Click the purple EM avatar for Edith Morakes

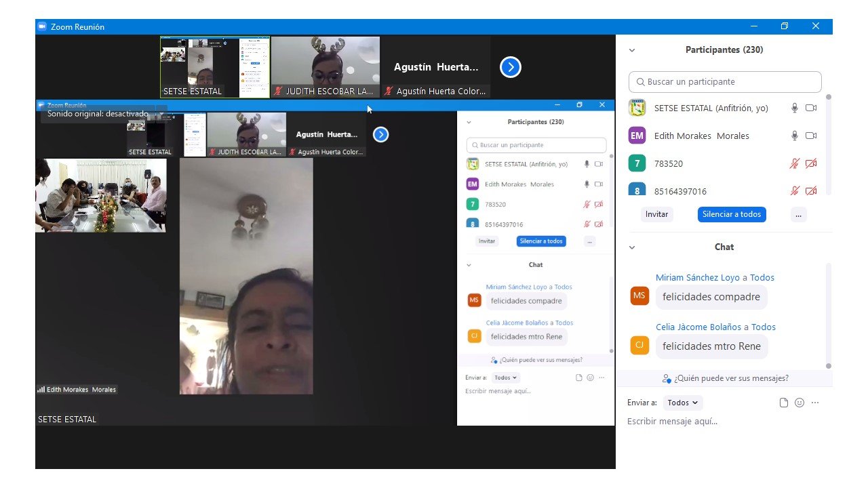(x=637, y=136)
